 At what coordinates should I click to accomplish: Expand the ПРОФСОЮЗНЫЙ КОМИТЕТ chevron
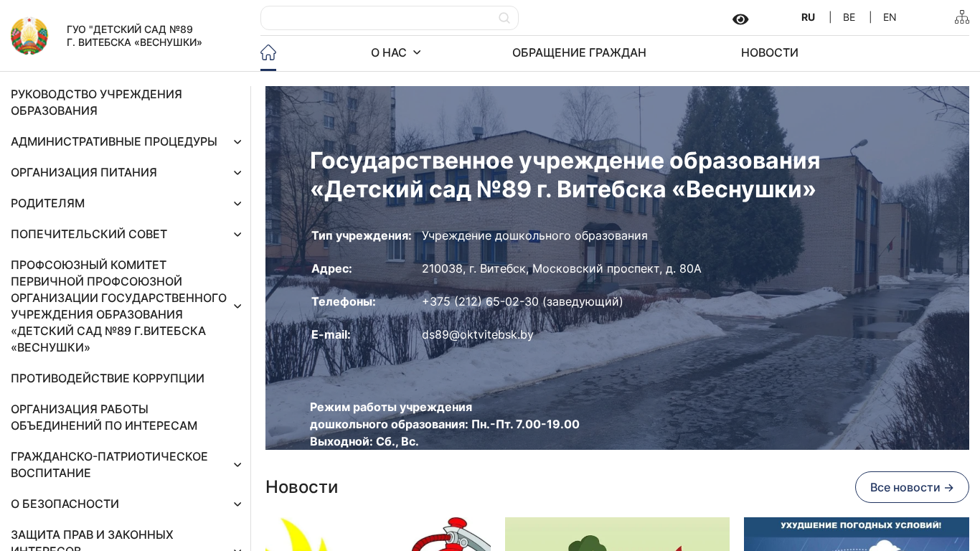click(x=237, y=306)
